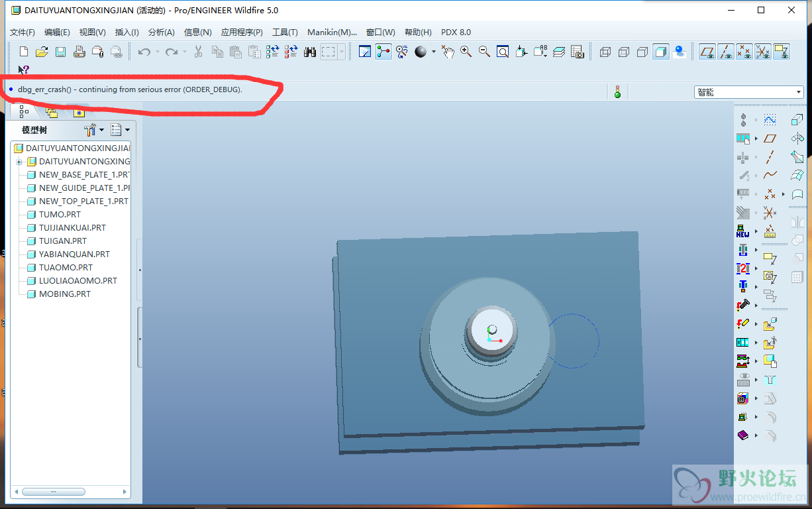The height and width of the screenshot is (509, 812).
Task: Cut with the scissors icon
Action: (198, 52)
